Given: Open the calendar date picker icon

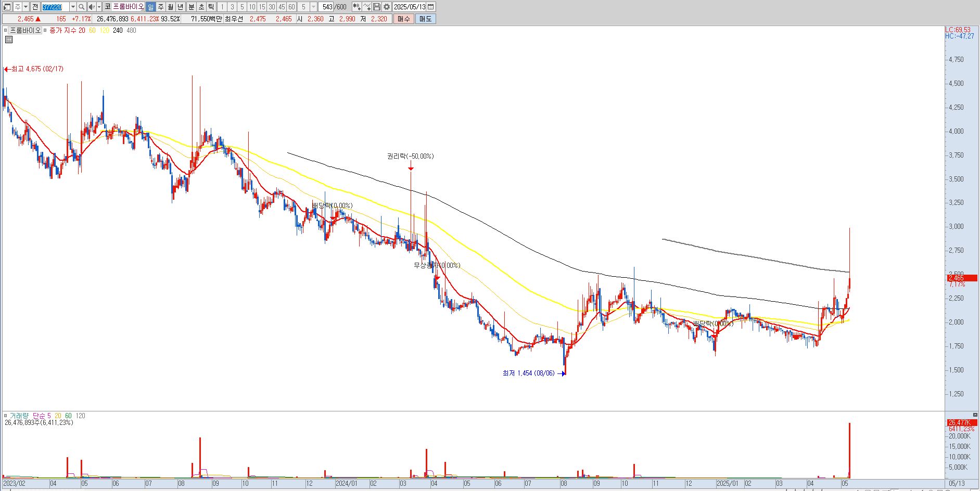Looking at the screenshot, I should coord(430,7).
